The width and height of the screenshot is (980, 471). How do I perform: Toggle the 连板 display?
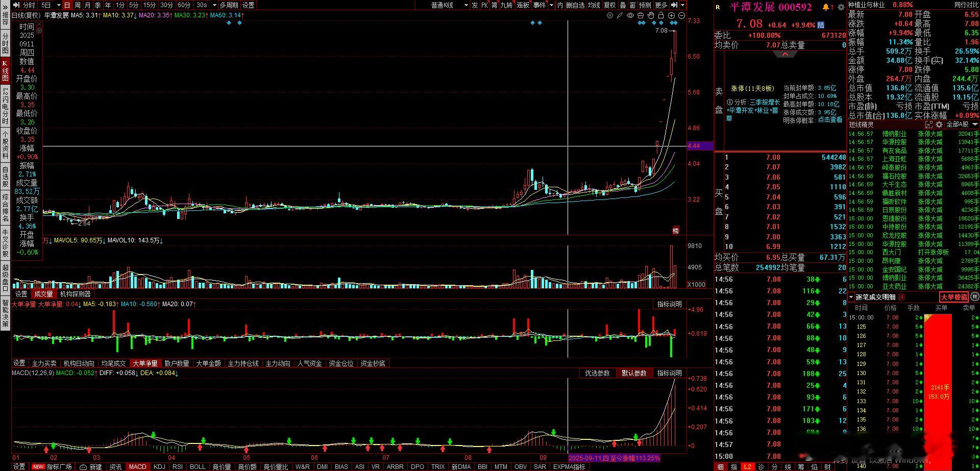[x=523, y=5]
